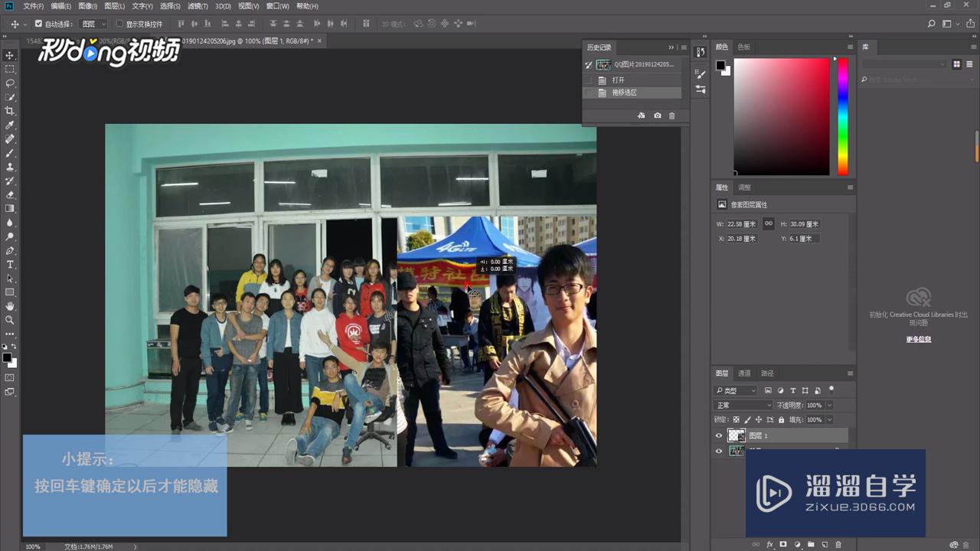Select the Spot Healing Brush tool
Image resolution: width=980 pixels, height=551 pixels.
10,139
